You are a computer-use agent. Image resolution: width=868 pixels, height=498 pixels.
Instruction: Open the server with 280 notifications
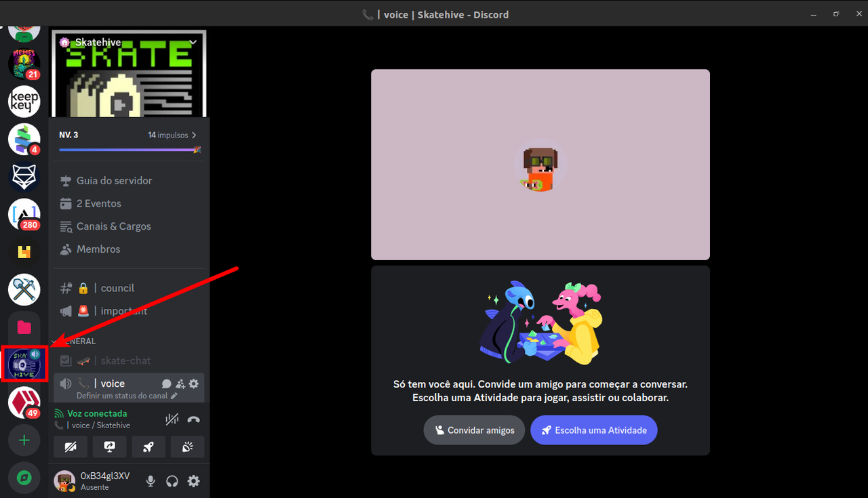(x=24, y=214)
